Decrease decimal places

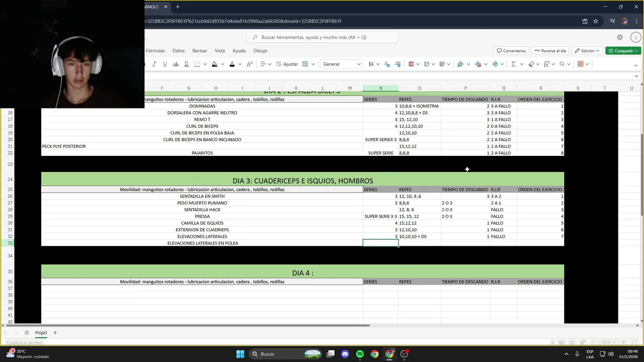(387, 64)
